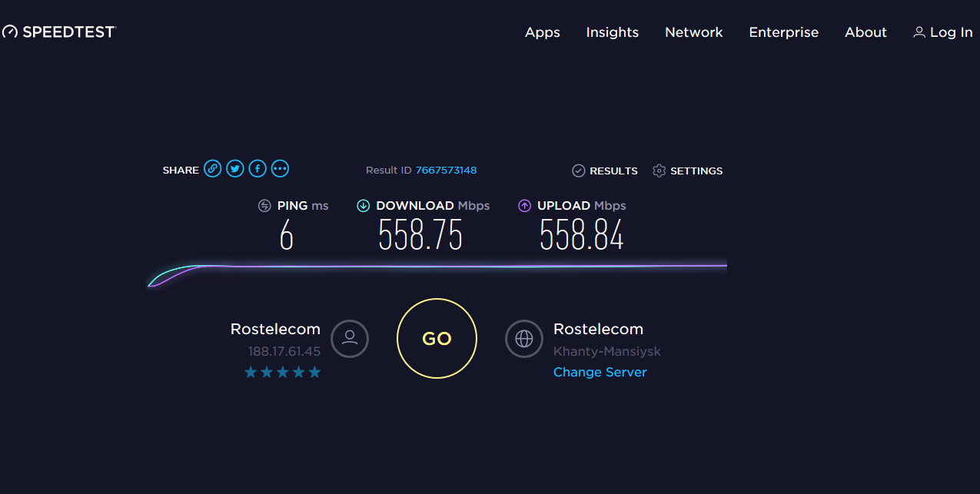This screenshot has height=494, width=980.
Task: Go to Enterprise page
Action: click(x=783, y=32)
